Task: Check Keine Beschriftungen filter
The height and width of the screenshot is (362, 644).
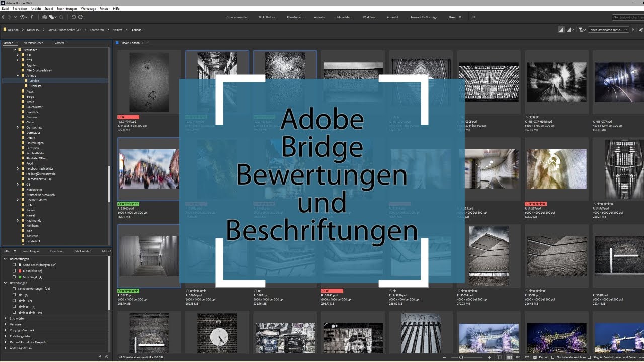Action: pos(14,264)
